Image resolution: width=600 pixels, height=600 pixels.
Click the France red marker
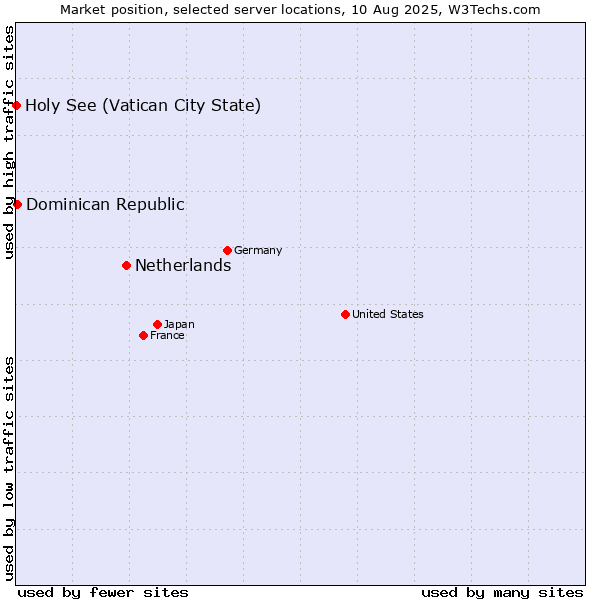point(143,336)
